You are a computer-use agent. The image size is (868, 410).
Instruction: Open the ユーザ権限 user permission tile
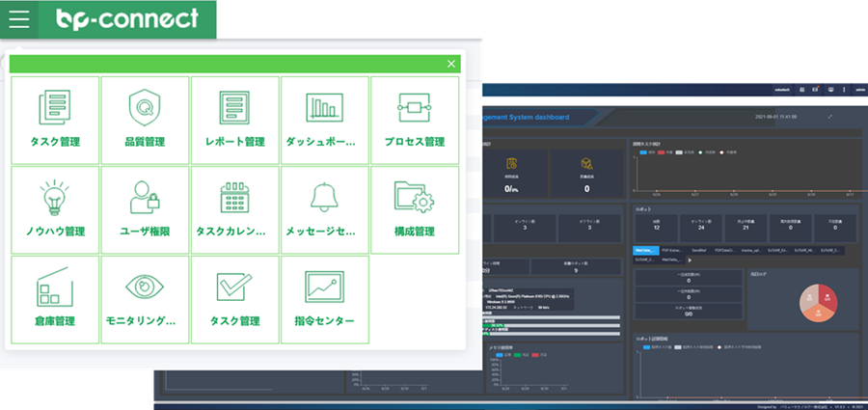(145, 209)
